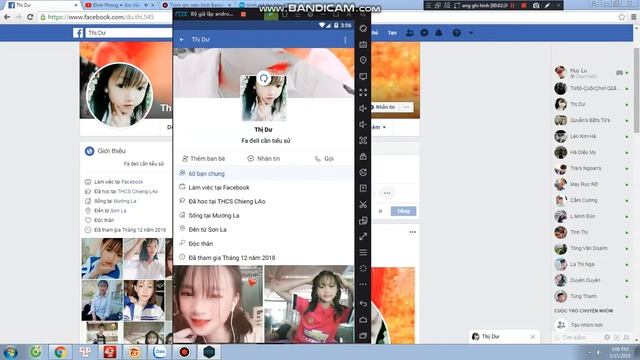640x360 pixels.
Task: Raise volume with Nox speaker-plus icon
Action: coord(363,109)
